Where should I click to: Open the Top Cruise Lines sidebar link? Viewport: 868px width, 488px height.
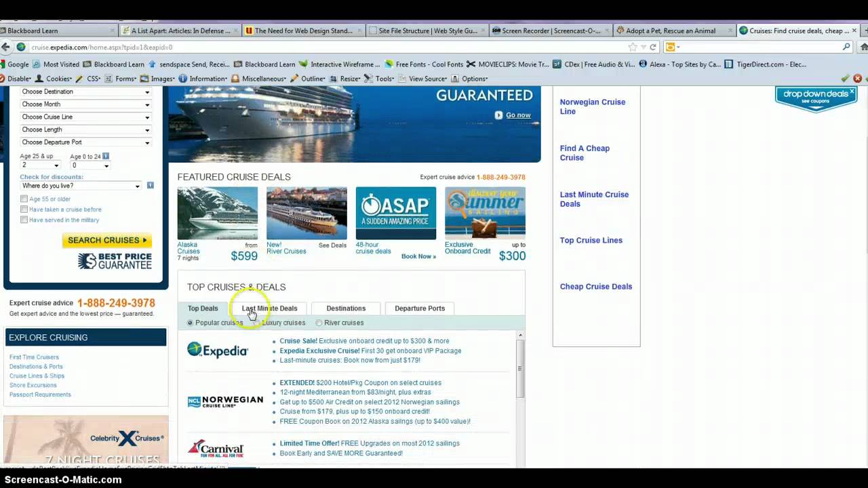click(x=591, y=241)
